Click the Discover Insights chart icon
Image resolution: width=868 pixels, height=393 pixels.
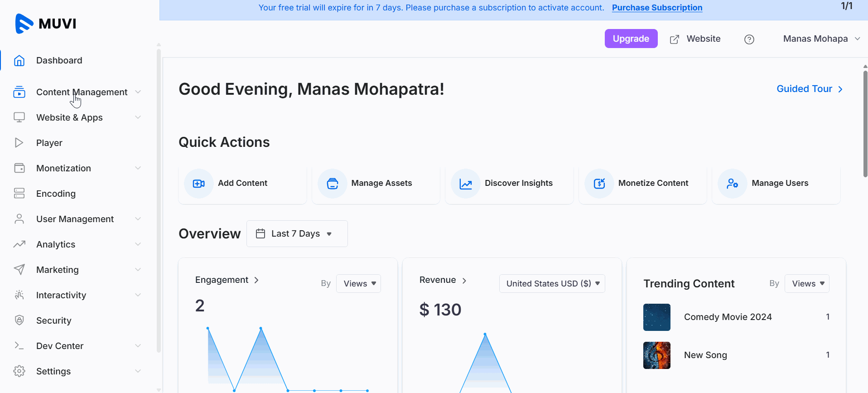pyautogui.click(x=466, y=184)
